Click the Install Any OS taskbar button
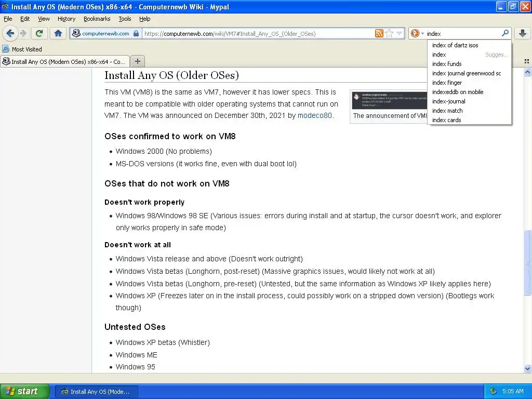The height and width of the screenshot is (399, 532). pos(96,392)
